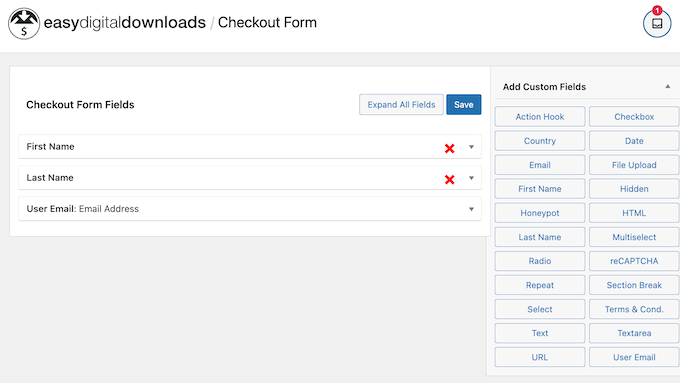This screenshot has height=383, width=680.
Task: Add a Repeat field
Action: coord(540,285)
